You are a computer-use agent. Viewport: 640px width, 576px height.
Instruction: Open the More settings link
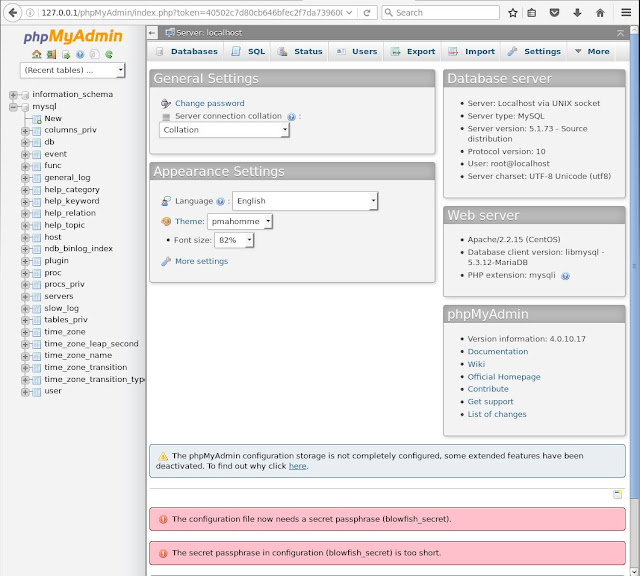point(202,261)
